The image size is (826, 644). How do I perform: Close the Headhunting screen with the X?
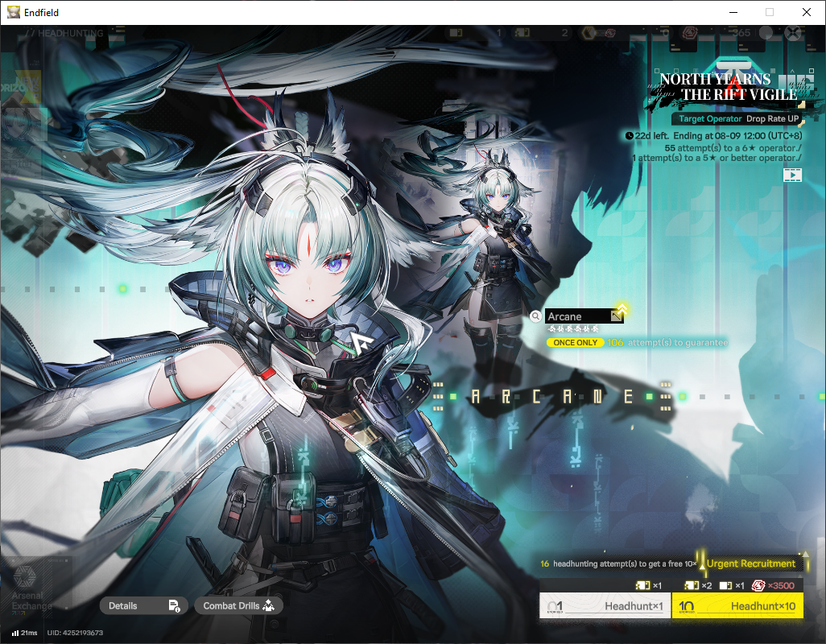(793, 33)
